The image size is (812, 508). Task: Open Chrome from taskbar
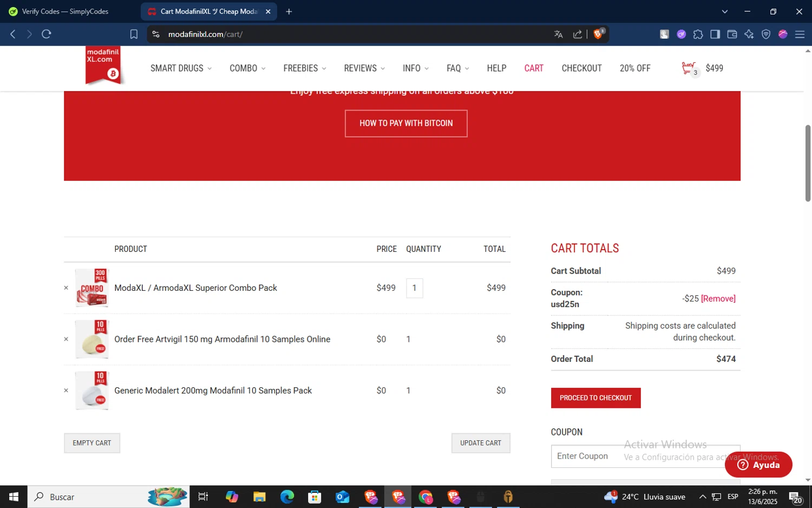[x=426, y=497]
